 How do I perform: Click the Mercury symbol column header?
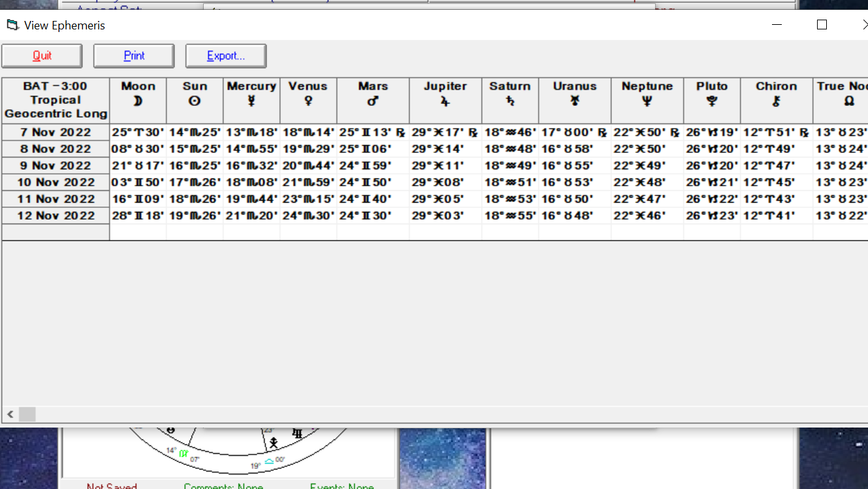(251, 101)
